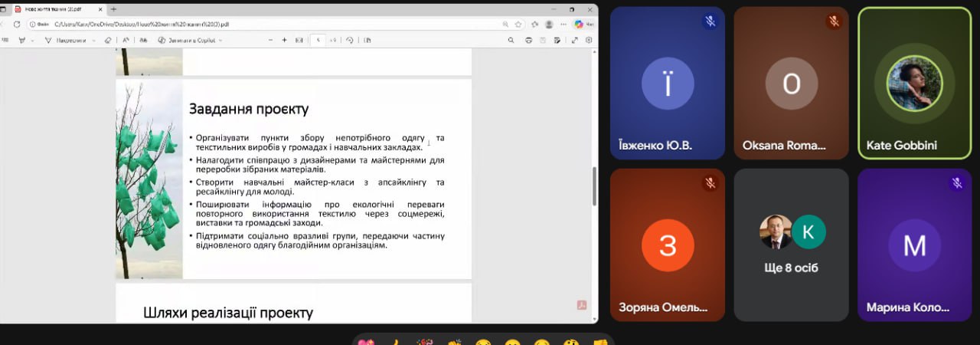
Task: Open PDF viewer settings gear
Action: click(589, 40)
